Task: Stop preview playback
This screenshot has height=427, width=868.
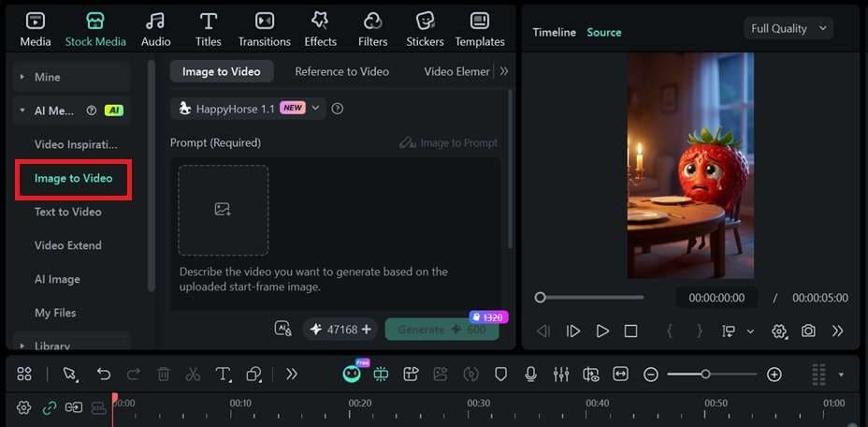Action: (x=630, y=331)
